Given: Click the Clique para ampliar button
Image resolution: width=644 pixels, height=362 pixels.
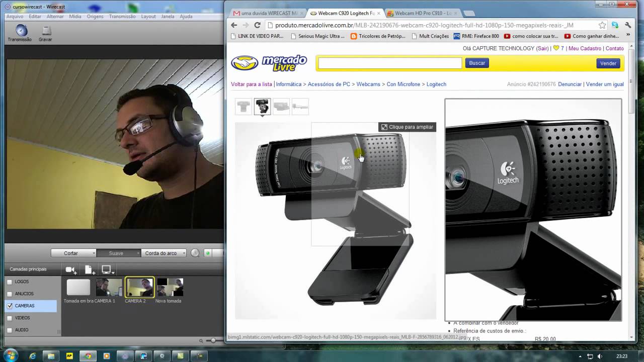Looking at the screenshot, I should pos(407,127).
